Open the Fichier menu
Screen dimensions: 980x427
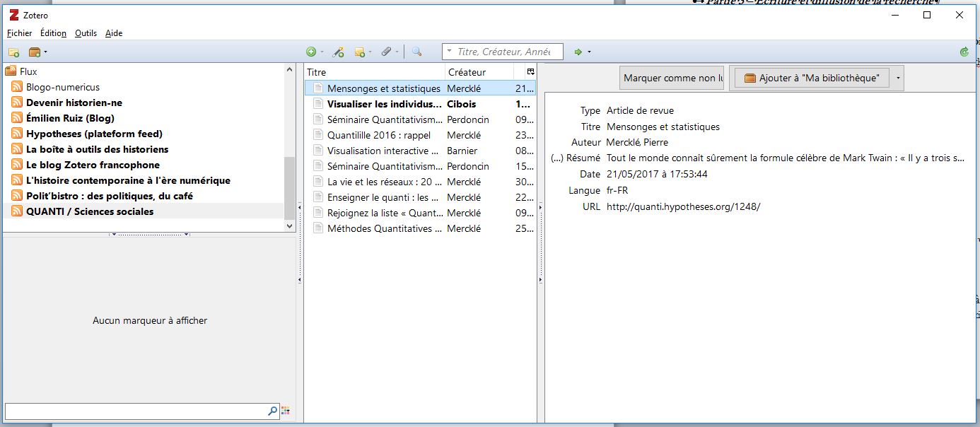[x=20, y=33]
